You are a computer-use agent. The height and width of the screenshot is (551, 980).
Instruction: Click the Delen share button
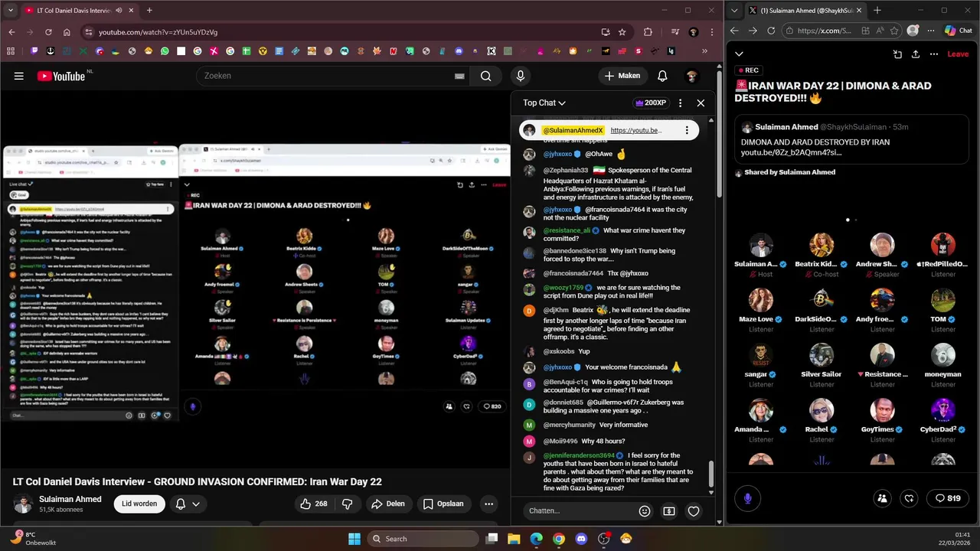[x=388, y=504]
